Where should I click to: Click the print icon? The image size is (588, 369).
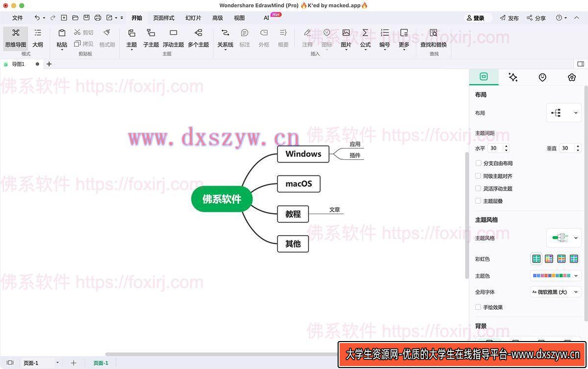98,18
